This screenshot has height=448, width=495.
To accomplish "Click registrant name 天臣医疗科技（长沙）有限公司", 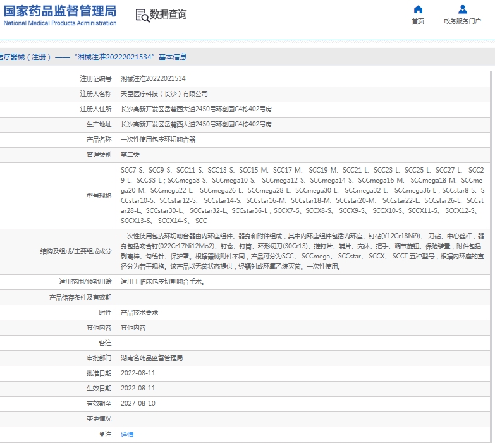I will click(x=164, y=94).
